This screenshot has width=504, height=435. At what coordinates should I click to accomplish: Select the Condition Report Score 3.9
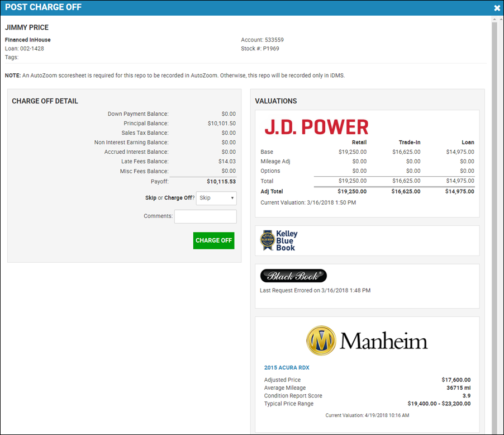pos(467,396)
